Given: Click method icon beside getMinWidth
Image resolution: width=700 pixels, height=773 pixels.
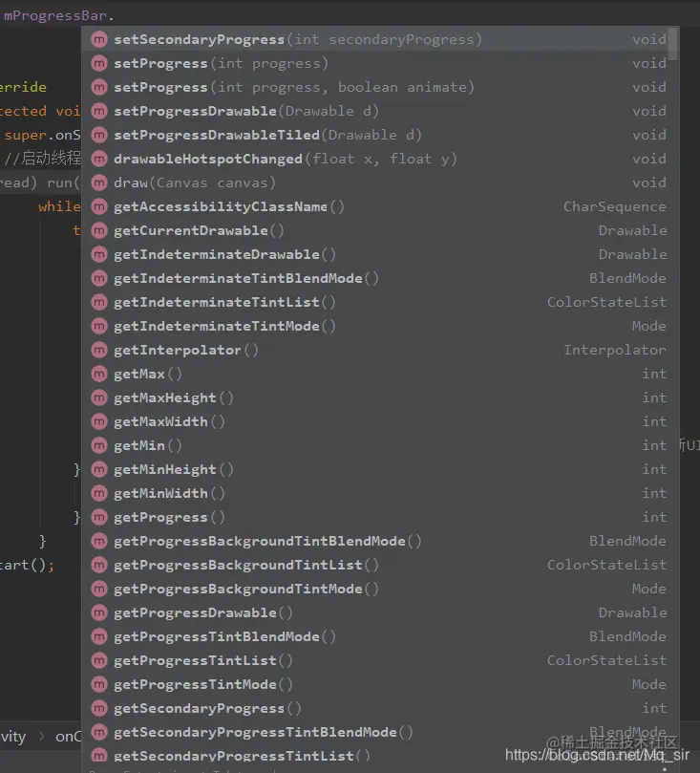Looking at the screenshot, I should pos(99,493).
